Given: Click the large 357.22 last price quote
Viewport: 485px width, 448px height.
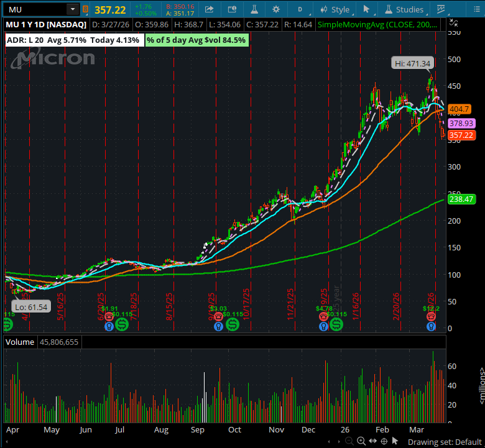Looking at the screenshot, I should click(x=110, y=10).
